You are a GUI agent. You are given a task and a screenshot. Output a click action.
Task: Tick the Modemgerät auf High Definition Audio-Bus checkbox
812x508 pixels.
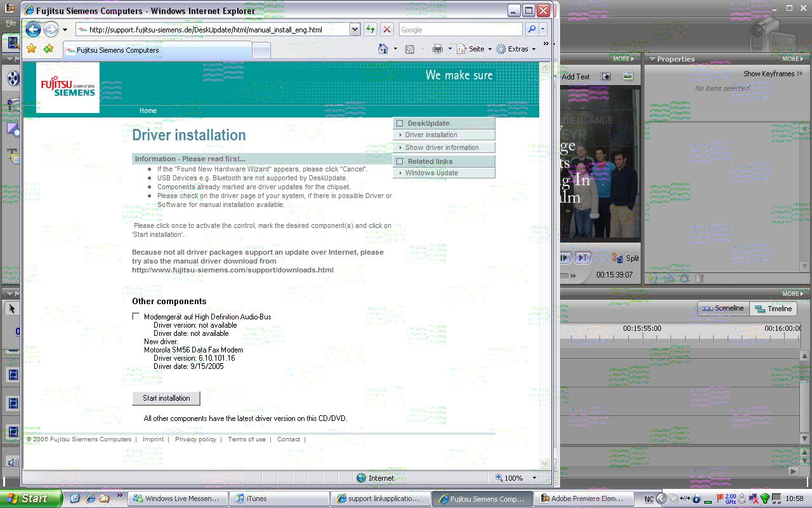(x=136, y=316)
